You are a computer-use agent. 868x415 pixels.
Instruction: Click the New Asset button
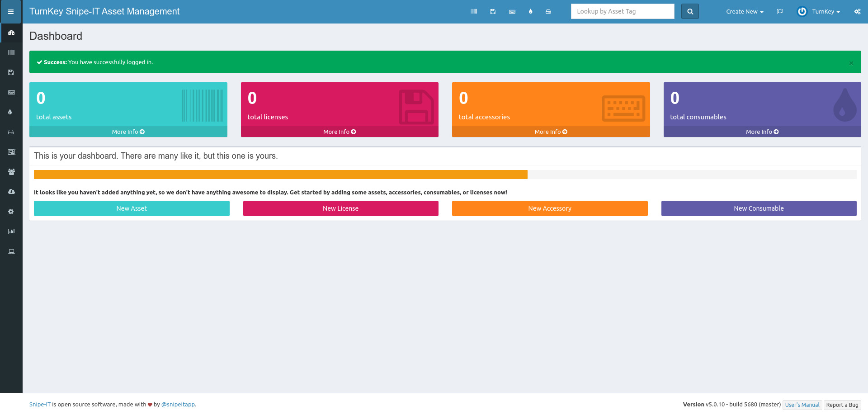pos(132,208)
